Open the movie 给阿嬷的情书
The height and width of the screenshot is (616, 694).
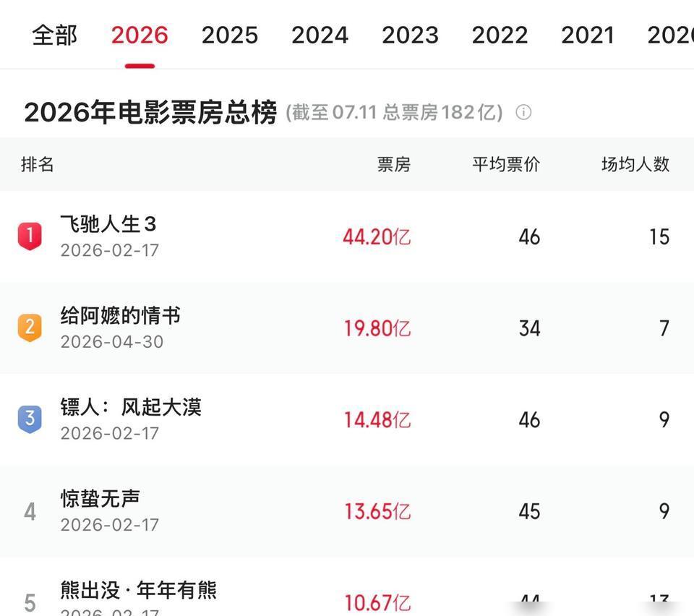click(121, 315)
